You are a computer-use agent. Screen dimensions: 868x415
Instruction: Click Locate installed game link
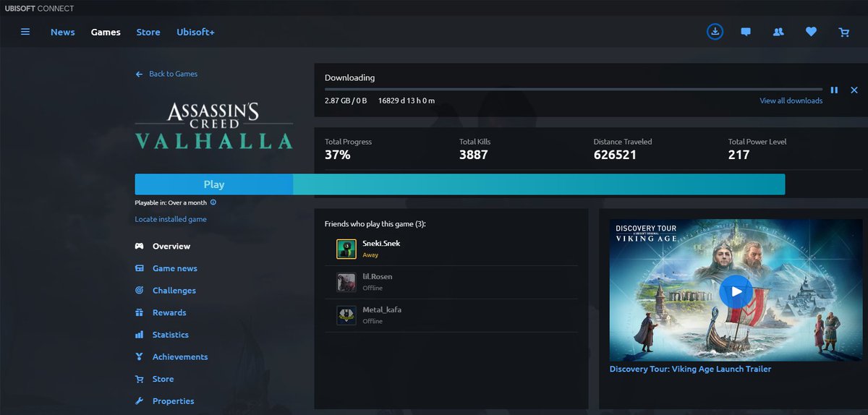coord(171,219)
